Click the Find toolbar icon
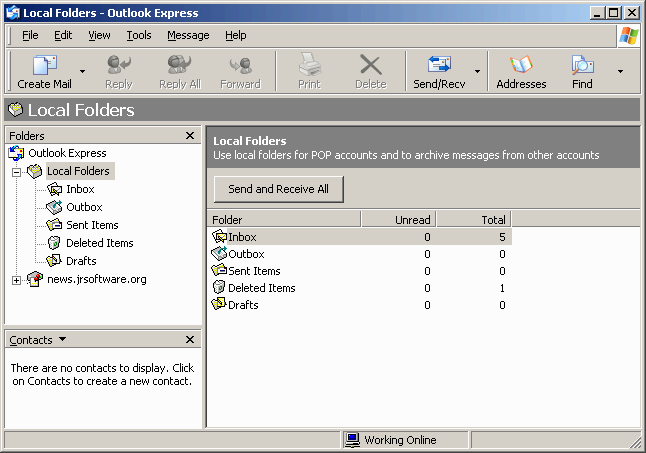646x453 pixels. 582,65
